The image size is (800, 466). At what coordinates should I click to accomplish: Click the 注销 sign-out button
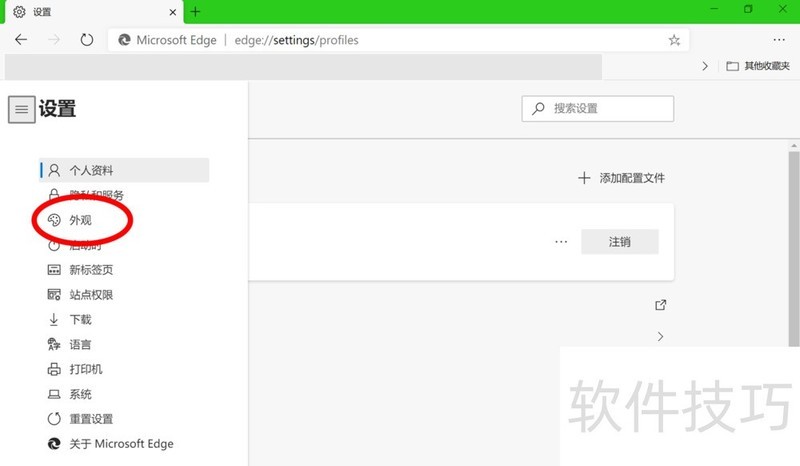click(619, 242)
